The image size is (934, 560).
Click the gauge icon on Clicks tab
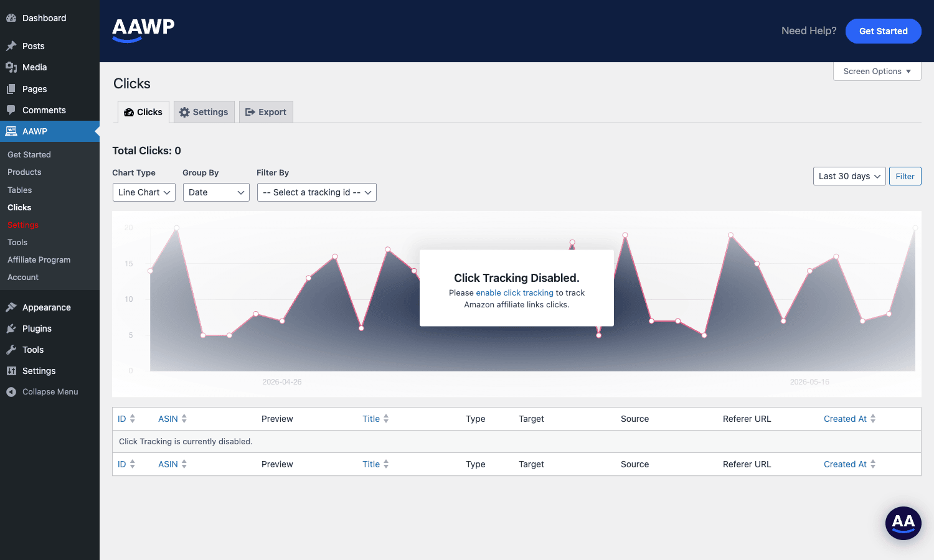pyautogui.click(x=129, y=113)
